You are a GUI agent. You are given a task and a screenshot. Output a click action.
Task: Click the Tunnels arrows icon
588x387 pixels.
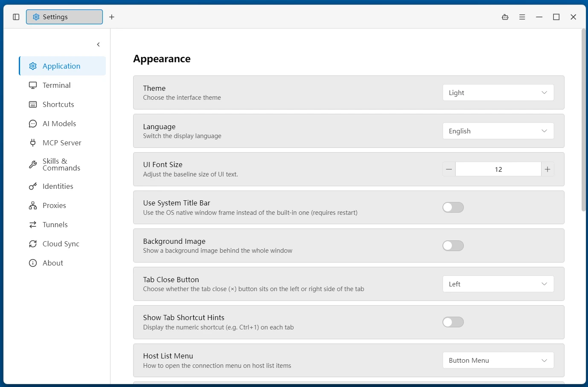point(33,225)
